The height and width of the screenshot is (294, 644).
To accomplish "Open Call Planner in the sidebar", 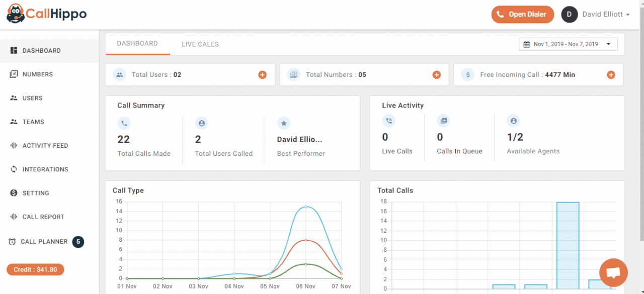I will coord(49,242).
